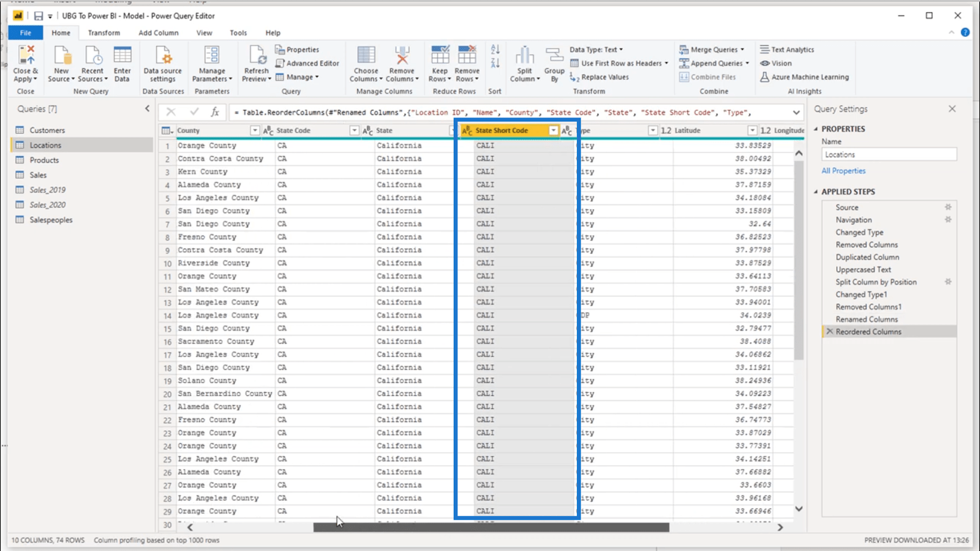Sort ascending with the A-Z icon
Viewport: 980px width, 551px height.
pos(495,50)
